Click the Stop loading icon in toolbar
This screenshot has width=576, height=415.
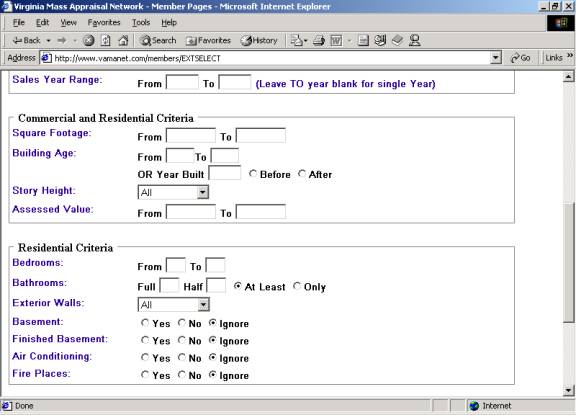[88, 40]
